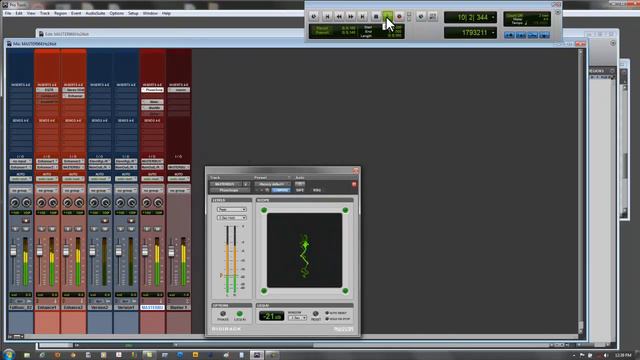This screenshot has height=360, width=640.
Task: Click the Stop button in Transport window
Action: pos(376,16)
